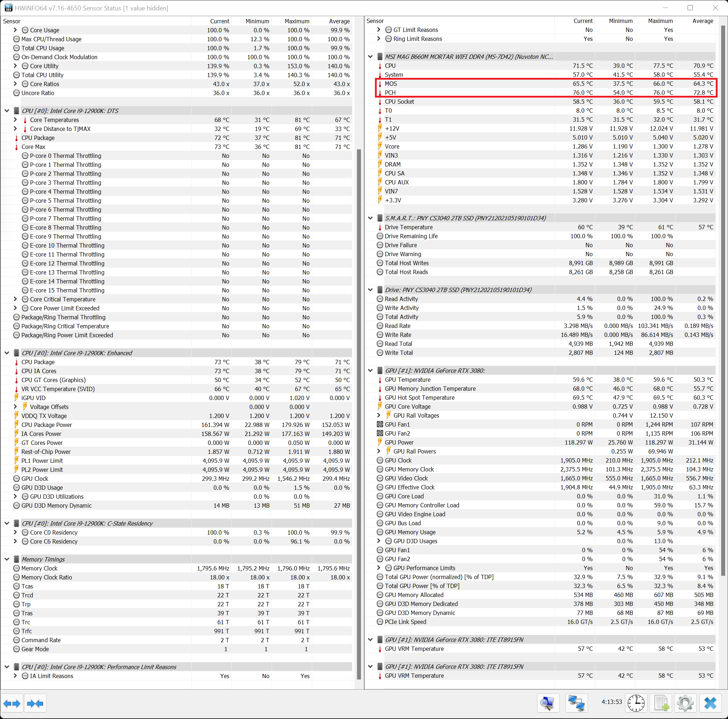Click the 4:13:53 elapsed time readout
The image size is (728, 719).
(611, 702)
